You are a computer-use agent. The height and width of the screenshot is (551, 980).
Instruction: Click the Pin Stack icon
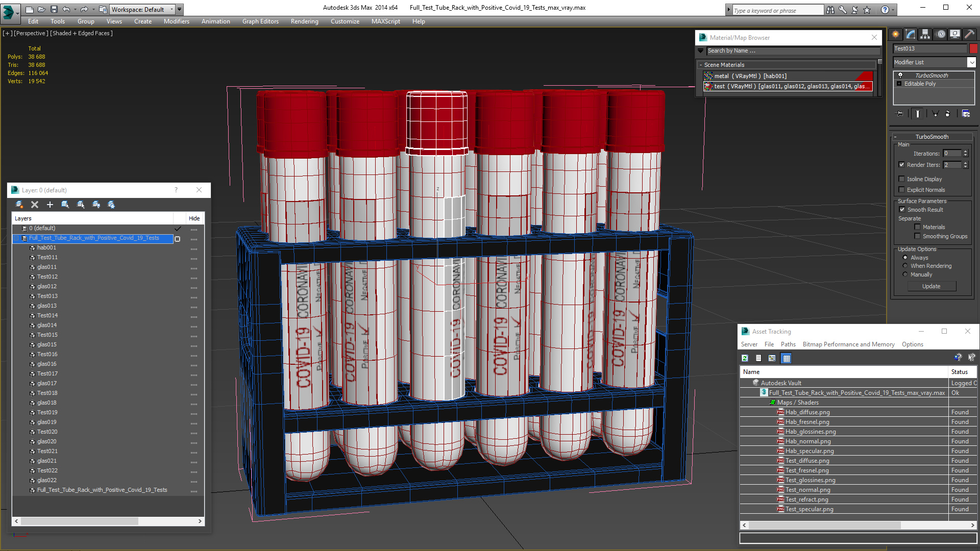(x=900, y=114)
